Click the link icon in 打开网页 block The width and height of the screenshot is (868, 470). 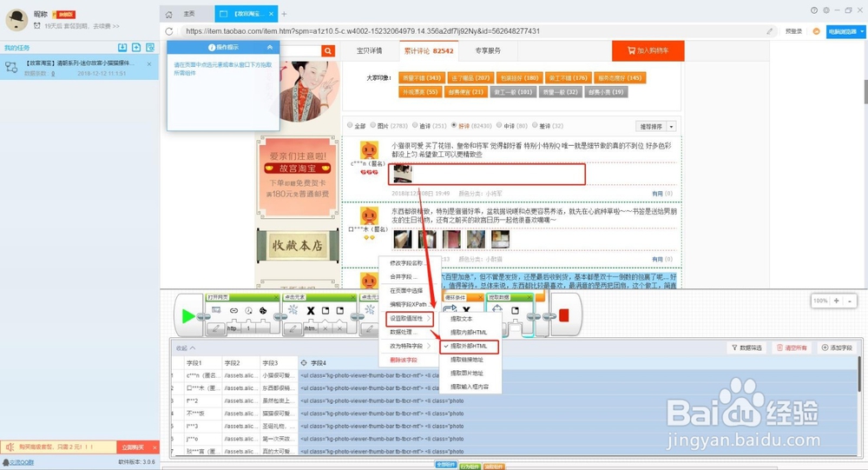click(233, 311)
